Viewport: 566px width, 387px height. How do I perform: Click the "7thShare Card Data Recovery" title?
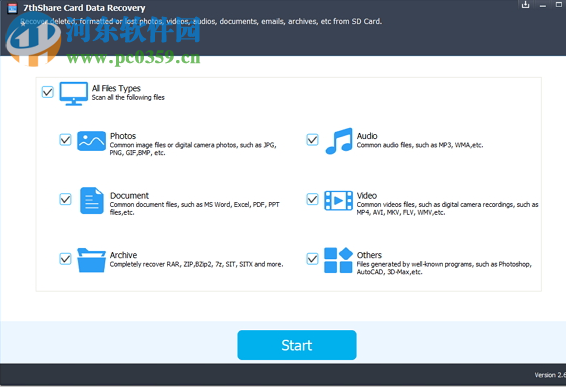[84, 8]
